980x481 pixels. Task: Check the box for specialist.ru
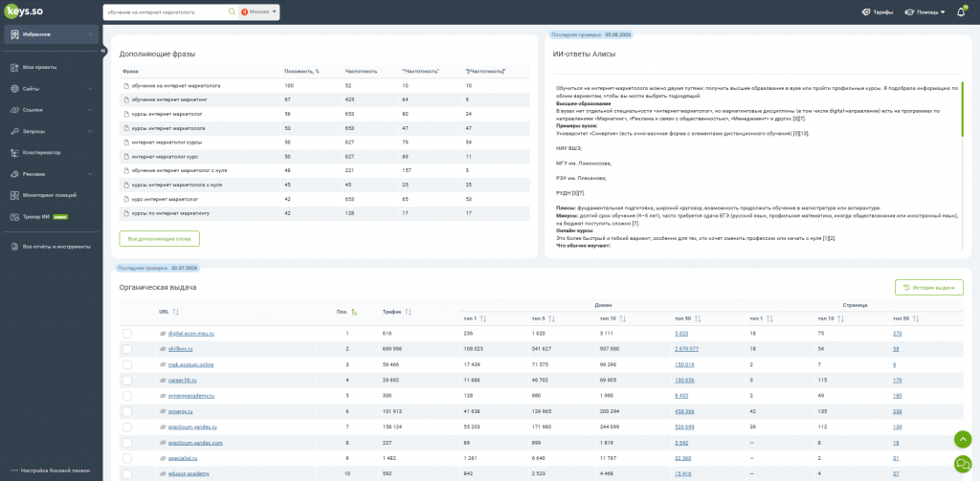click(x=127, y=458)
